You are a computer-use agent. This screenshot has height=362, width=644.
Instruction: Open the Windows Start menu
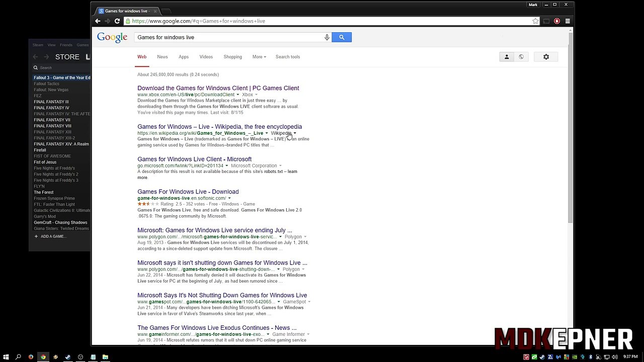point(6,357)
